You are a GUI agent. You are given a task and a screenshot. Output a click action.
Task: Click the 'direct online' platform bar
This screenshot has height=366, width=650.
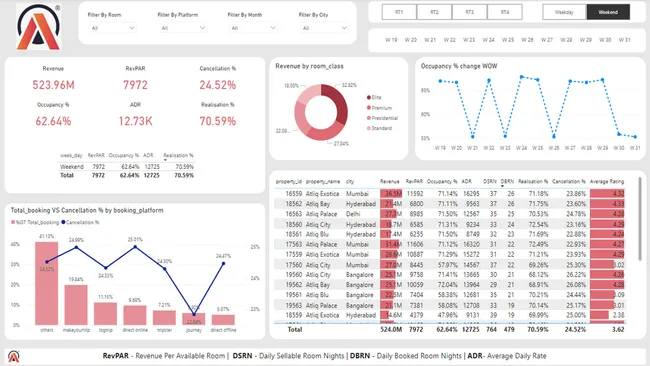point(135,315)
